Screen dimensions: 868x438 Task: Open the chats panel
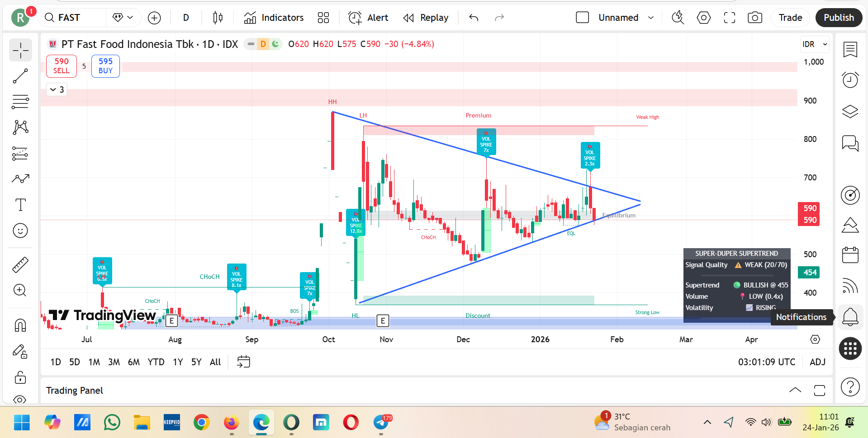coord(850,143)
